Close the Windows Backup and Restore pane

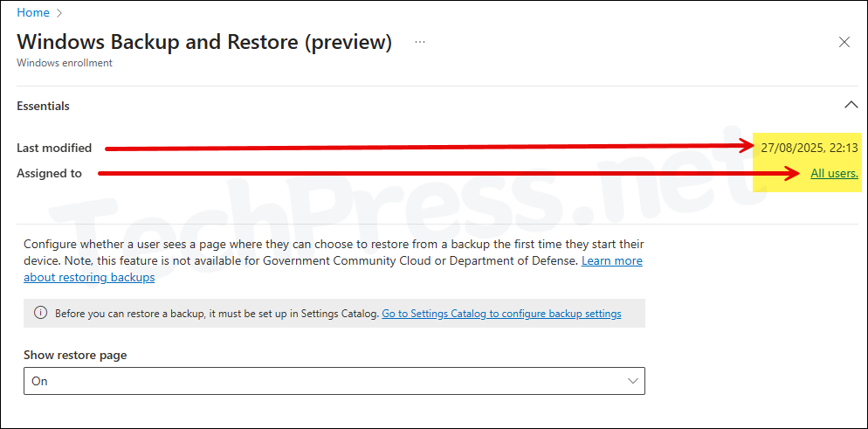(x=844, y=42)
